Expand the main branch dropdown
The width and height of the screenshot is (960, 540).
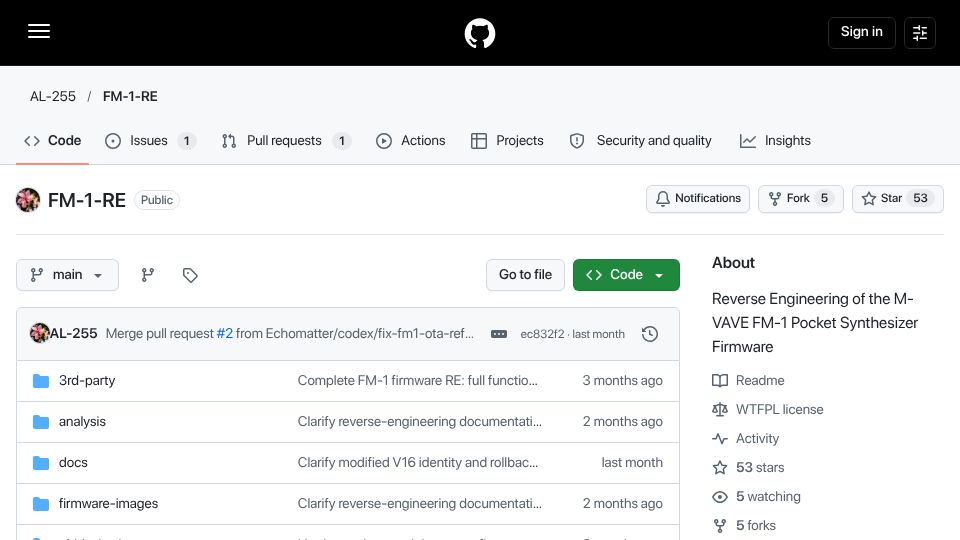(67, 275)
